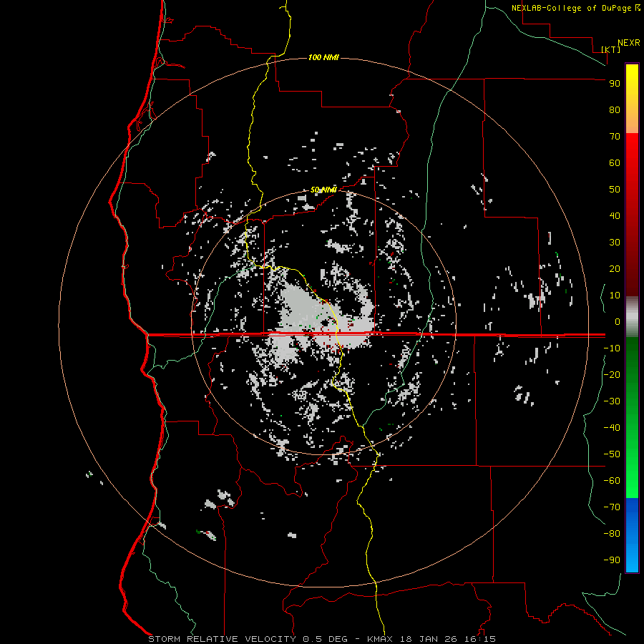The width and height of the screenshot is (644, 644).
Task: Click the 50 value on the velocity scale
Action: click(x=615, y=190)
